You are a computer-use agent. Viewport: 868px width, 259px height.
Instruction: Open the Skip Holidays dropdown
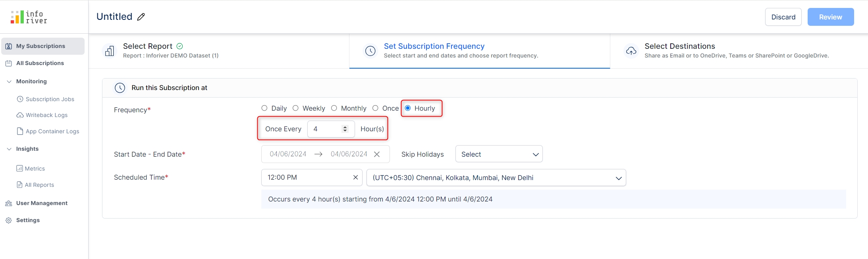coord(499,154)
